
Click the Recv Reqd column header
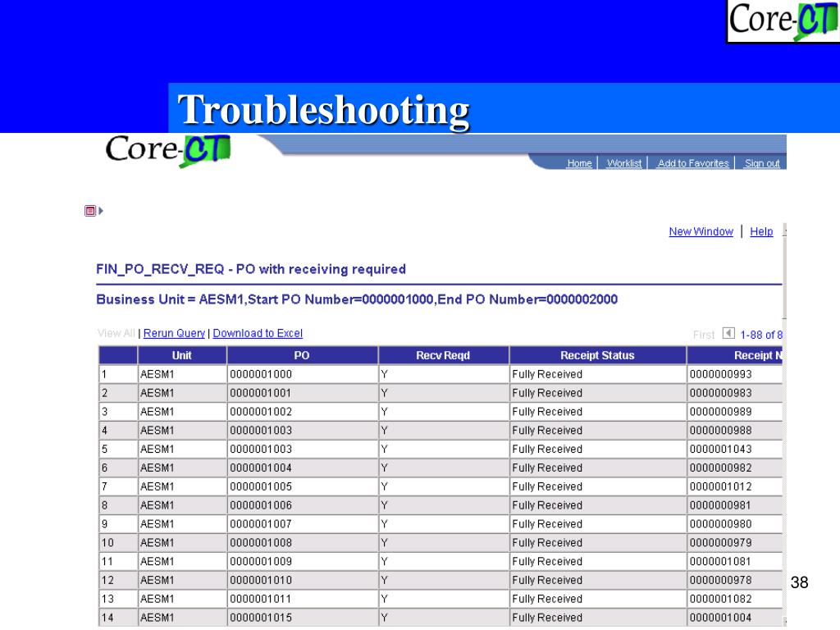[x=443, y=355]
